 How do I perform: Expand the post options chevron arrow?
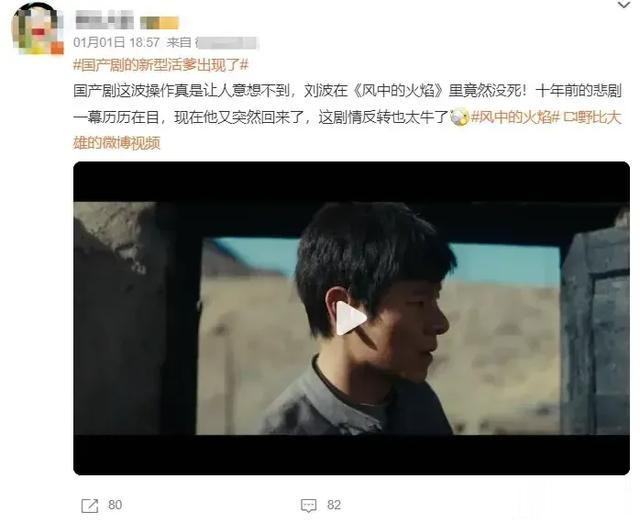coord(624,5)
